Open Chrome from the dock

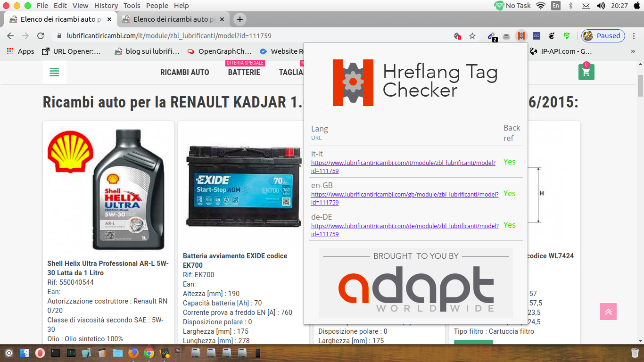[149, 353]
